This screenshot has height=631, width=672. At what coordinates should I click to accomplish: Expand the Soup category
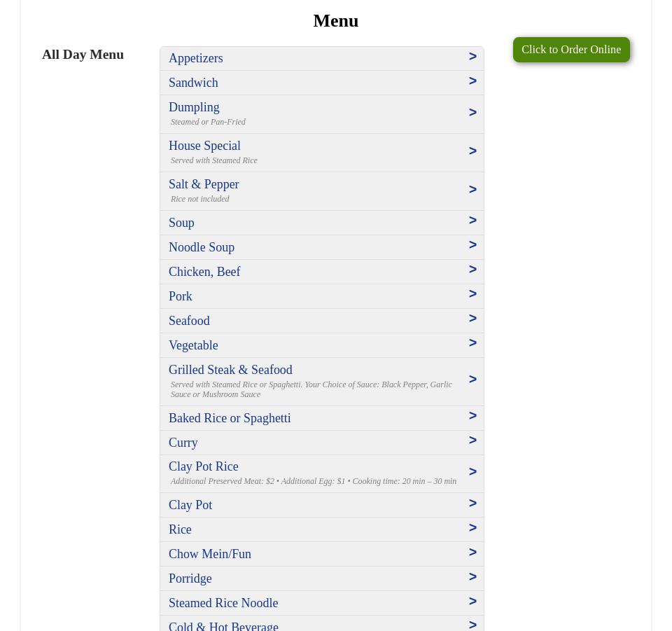[181, 223]
